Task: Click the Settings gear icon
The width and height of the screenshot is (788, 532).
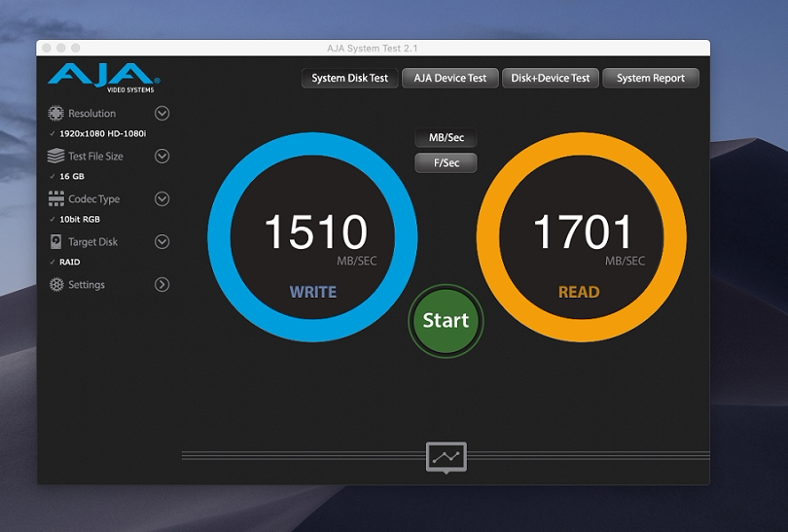Action: (x=56, y=285)
